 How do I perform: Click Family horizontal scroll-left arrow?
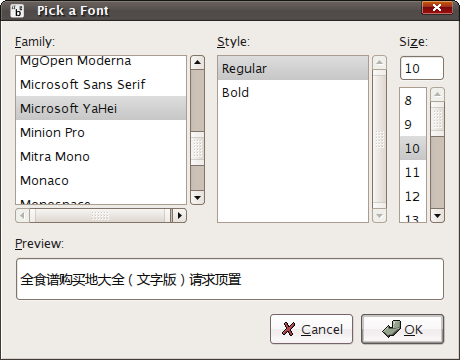pyautogui.click(x=22, y=216)
